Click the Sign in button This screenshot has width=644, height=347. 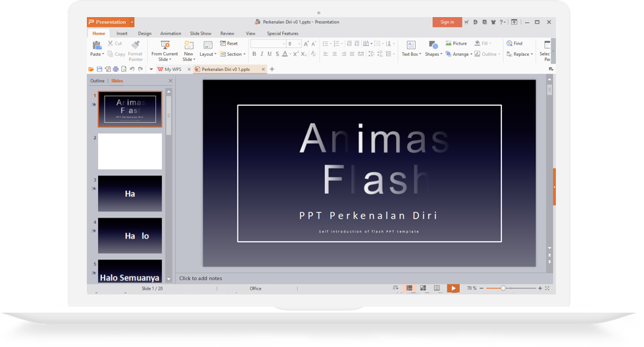click(447, 22)
